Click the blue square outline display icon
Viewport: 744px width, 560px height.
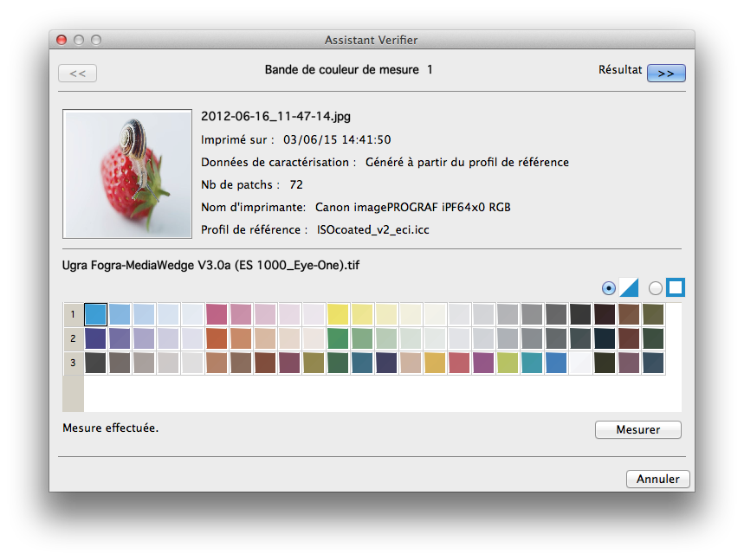(x=676, y=288)
